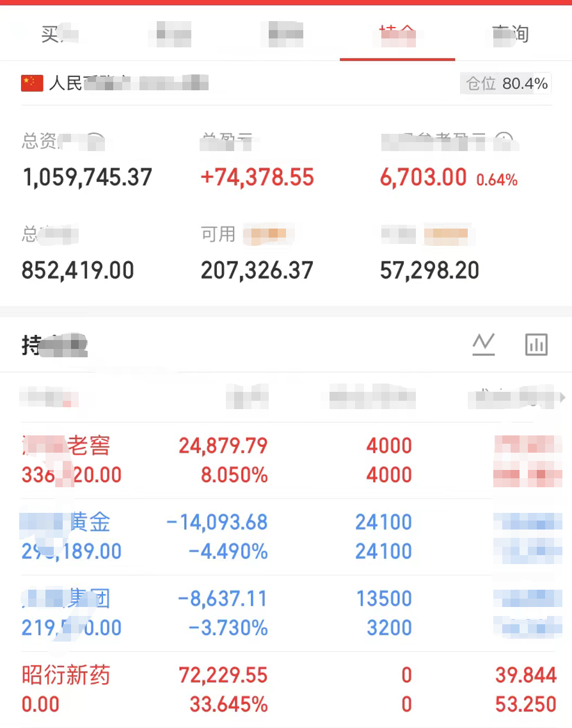Screen dimensions: 572x728
Task: Tap the 33.645% gain percentage
Action: pyautogui.click(x=228, y=704)
